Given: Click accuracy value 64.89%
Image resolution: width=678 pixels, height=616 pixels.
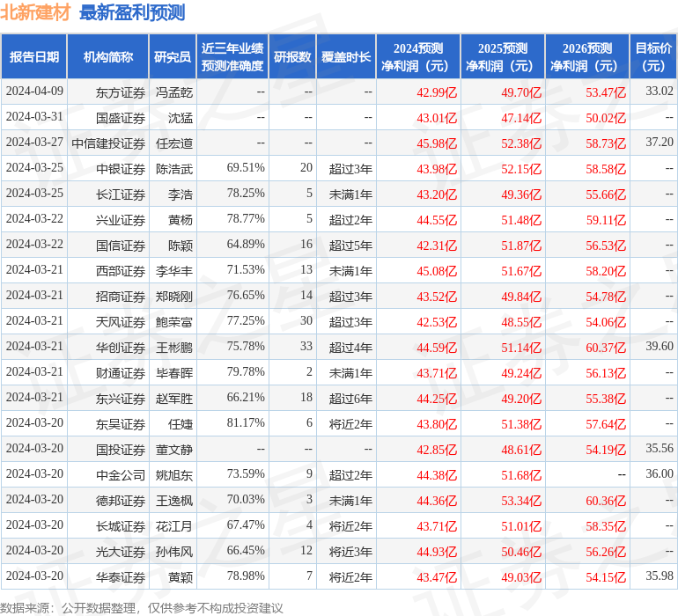Looking at the screenshot, I should click(x=246, y=244).
